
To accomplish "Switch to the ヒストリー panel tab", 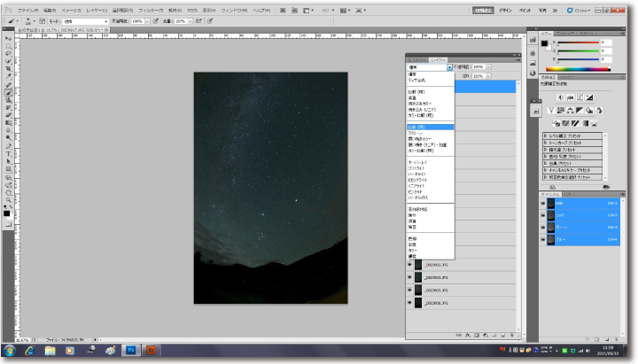I will point(415,58).
